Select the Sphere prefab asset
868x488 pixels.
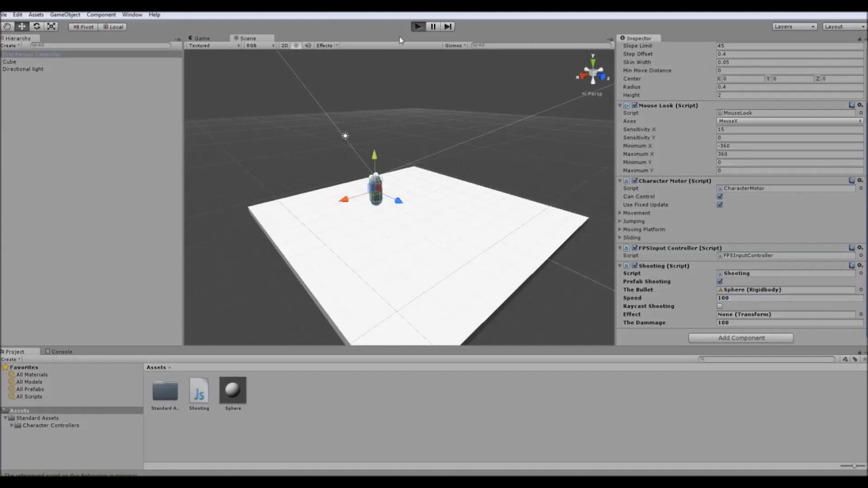[233, 394]
